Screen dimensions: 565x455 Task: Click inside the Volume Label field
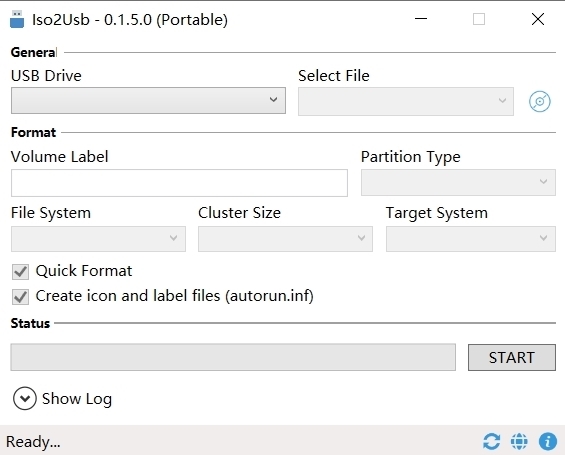point(179,183)
